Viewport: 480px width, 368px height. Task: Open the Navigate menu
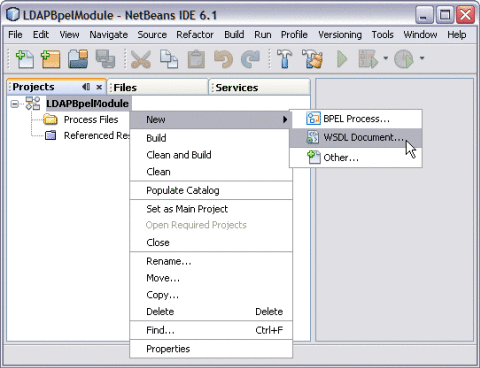(x=109, y=35)
